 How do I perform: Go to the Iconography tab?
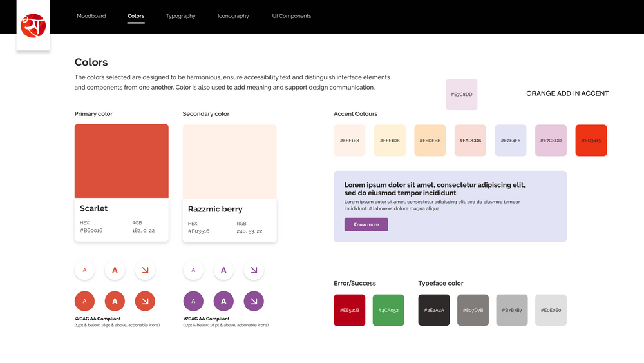coord(233,16)
